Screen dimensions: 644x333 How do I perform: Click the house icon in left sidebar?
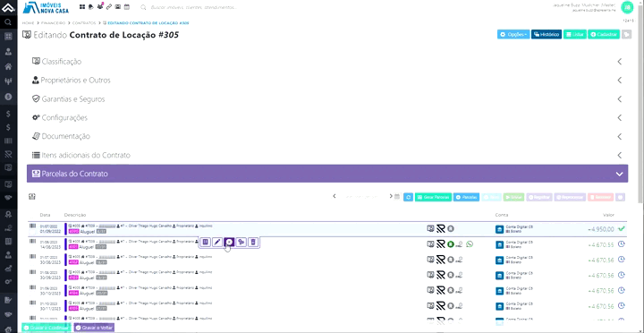8,66
